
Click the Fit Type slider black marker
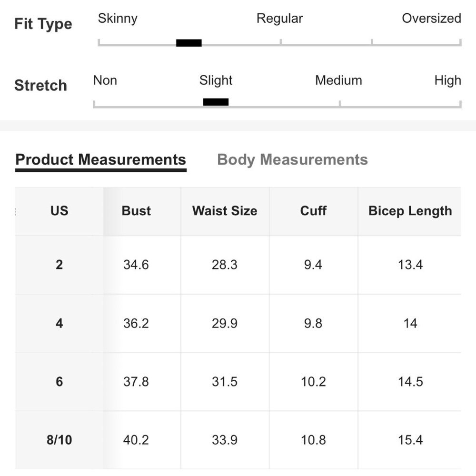pyautogui.click(x=189, y=43)
